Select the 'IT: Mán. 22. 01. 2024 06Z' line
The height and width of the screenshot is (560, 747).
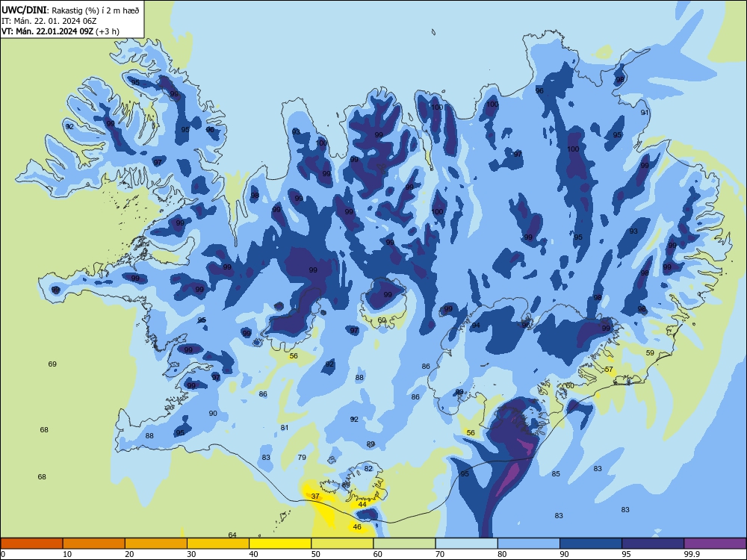(x=49, y=21)
